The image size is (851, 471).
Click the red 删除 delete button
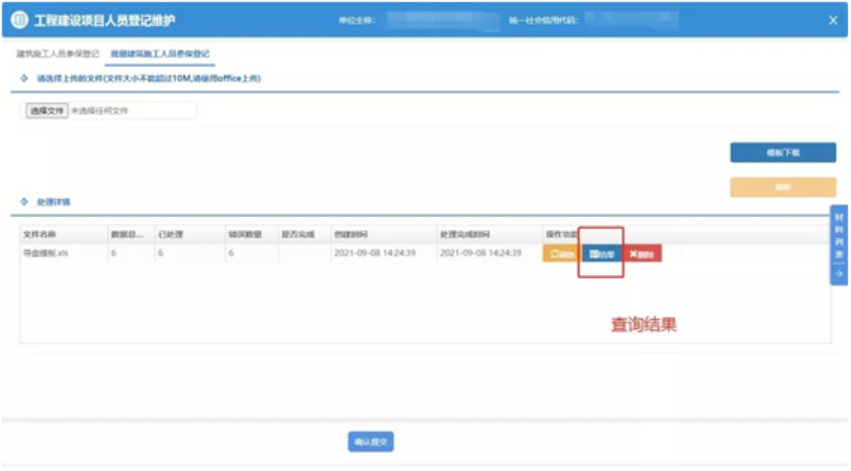[641, 254]
